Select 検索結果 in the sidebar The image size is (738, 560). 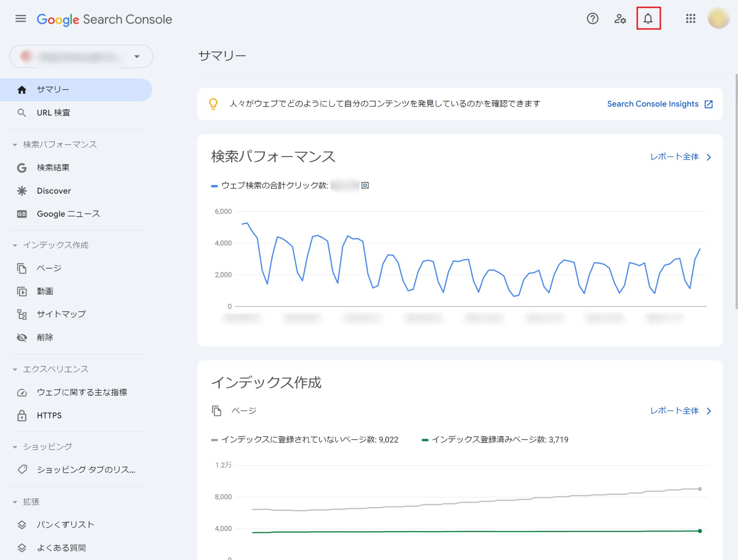(x=53, y=168)
